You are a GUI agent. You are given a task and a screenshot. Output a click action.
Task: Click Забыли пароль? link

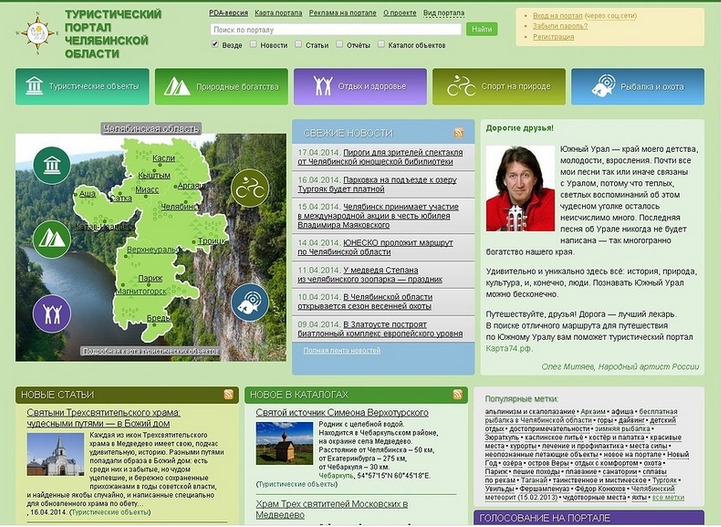click(x=560, y=26)
